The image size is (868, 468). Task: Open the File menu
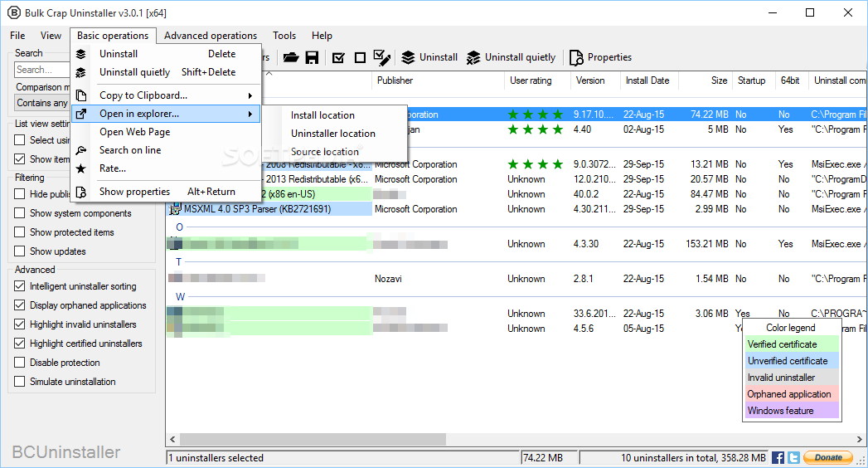click(17, 36)
